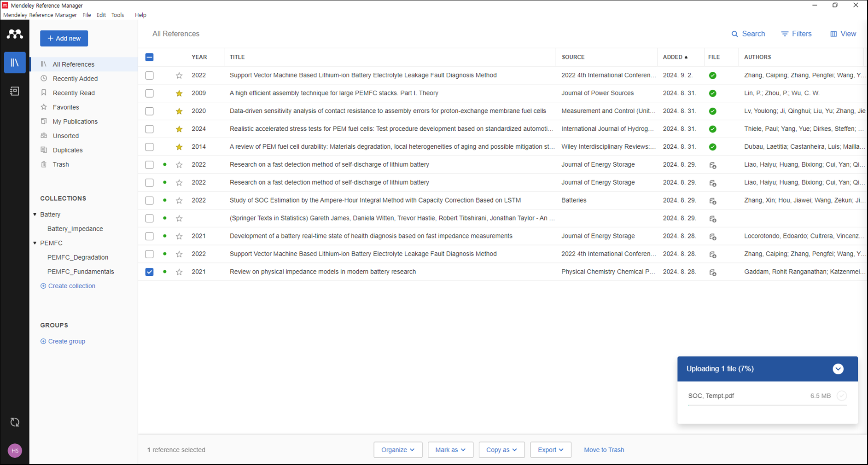The height and width of the screenshot is (465, 868).
Task: Open the Copy as dropdown
Action: pos(501,450)
